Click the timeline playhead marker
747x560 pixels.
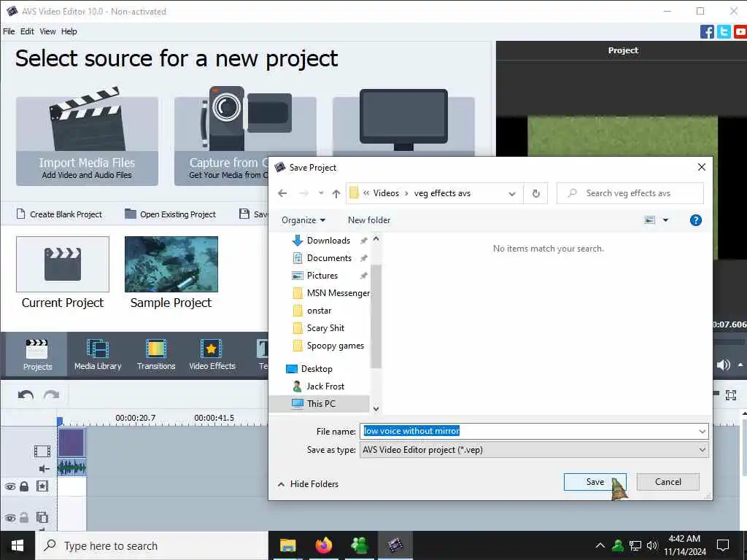click(60, 421)
